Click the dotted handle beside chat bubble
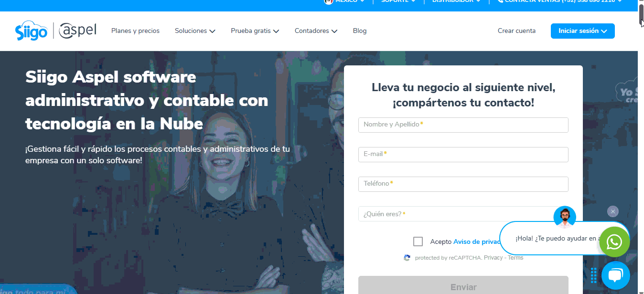The height and width of the screenshot is (294, 644). pos(594,275)
